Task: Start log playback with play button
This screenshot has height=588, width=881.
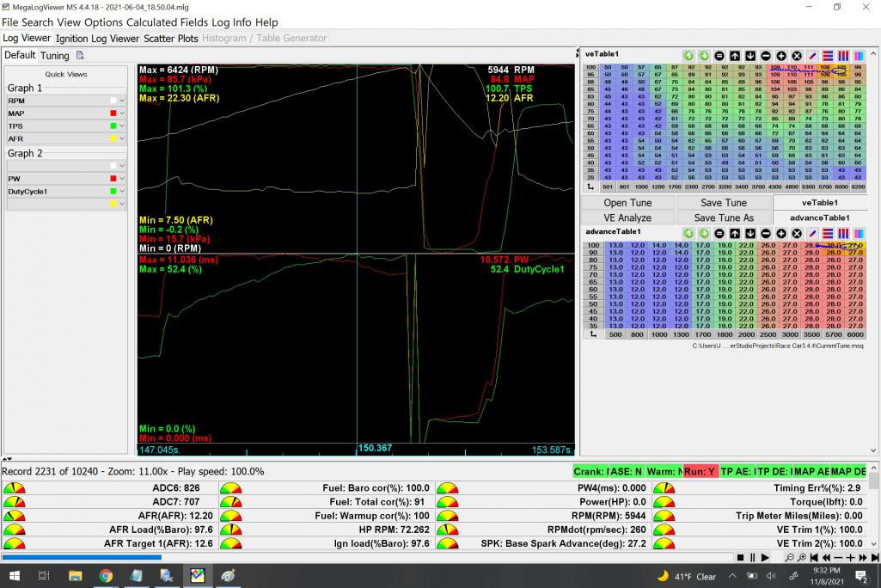Action: (765, 558)
